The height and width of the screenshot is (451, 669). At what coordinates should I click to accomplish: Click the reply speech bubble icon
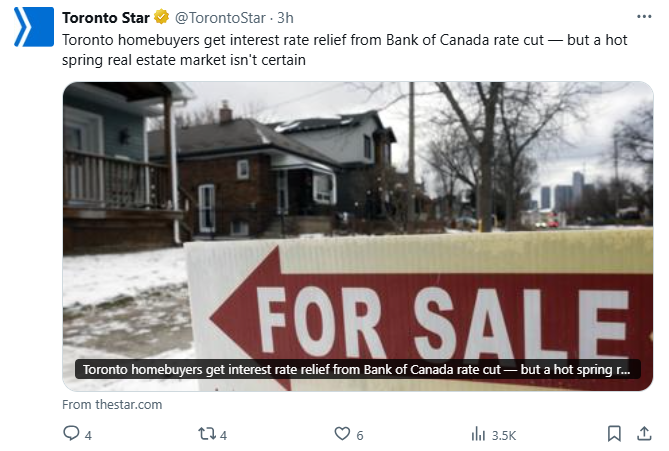tap(71, 434)
